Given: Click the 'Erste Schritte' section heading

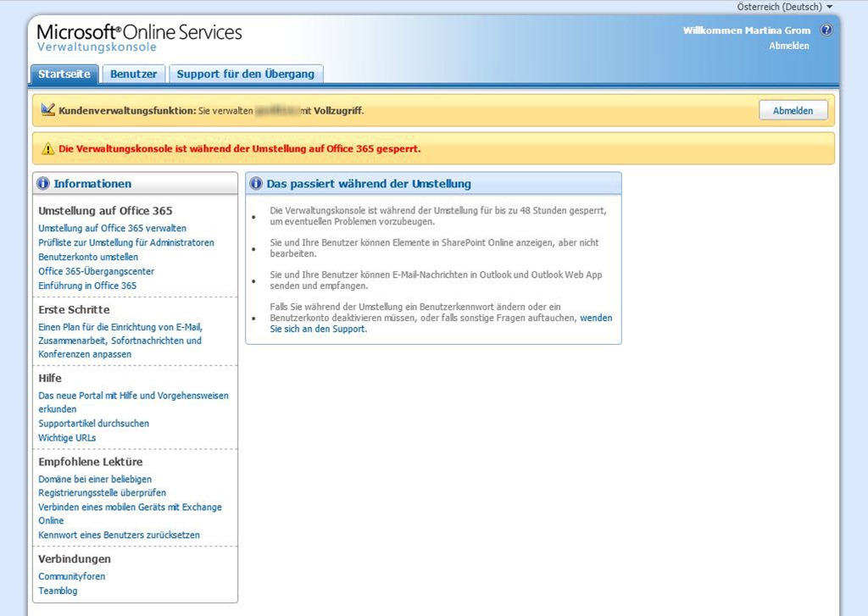Looking at the screenshot, I should (75, 309).
